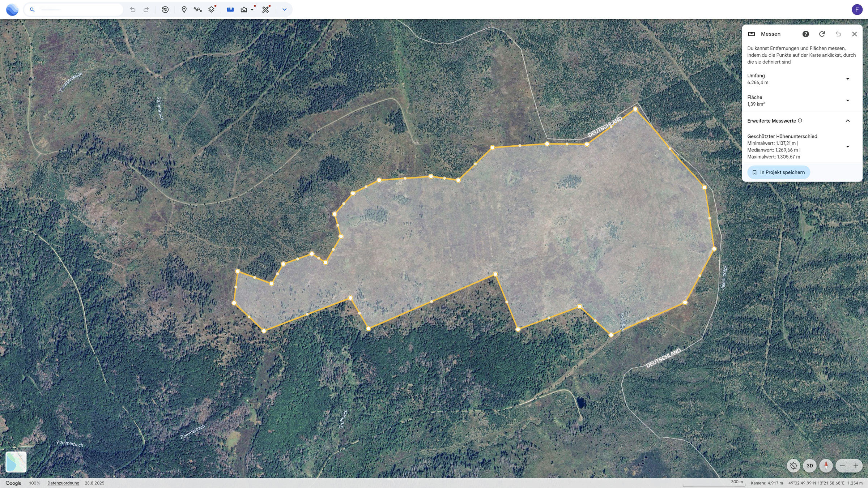Zoom in with the plus button
The width and height of the screenshot is (868, 488).
click(x=856, y=466)
